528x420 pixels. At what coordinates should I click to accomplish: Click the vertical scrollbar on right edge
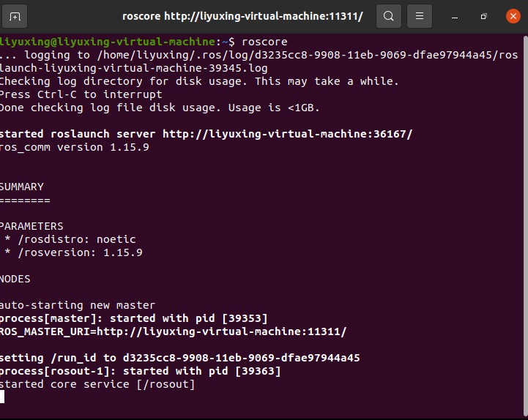click(525, 225)
